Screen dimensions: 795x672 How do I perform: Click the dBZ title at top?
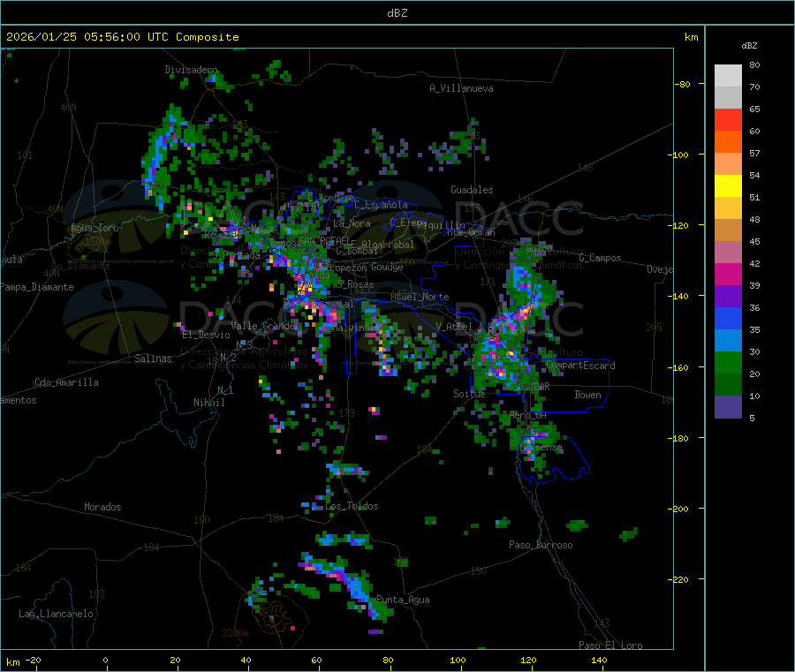(397, 12)
